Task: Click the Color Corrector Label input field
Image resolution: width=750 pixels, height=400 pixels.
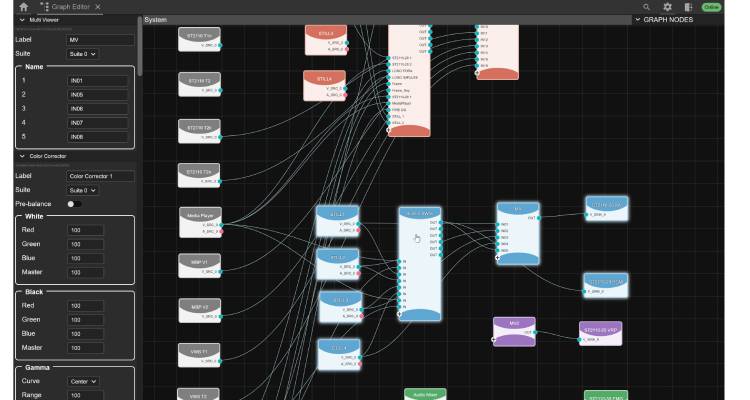Action: (x=100, y=176)
